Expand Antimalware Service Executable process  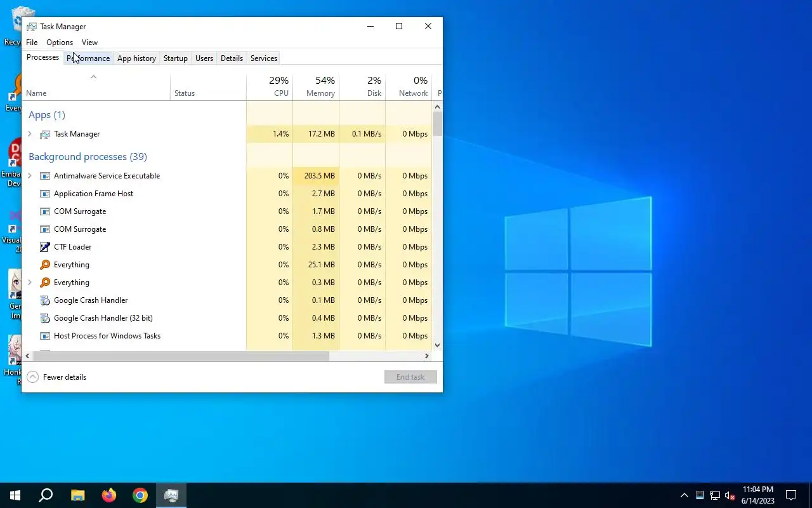pyautogui.click(x=30, y=176)
